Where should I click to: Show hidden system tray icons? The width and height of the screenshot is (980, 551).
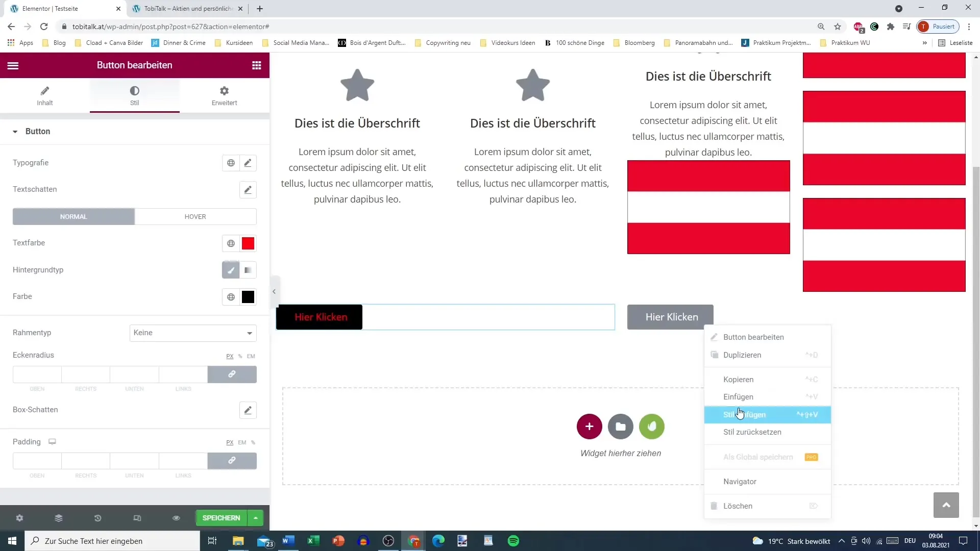pyautogui.click(x=841, y=541)
